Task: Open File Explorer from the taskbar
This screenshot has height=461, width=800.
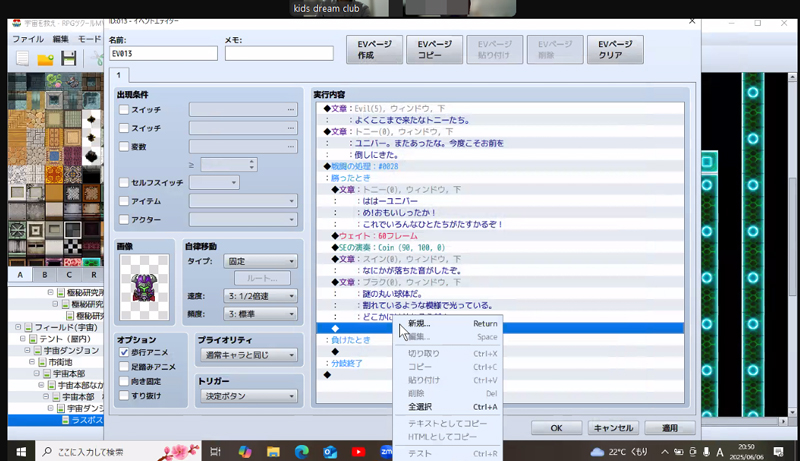Action: 273,452
